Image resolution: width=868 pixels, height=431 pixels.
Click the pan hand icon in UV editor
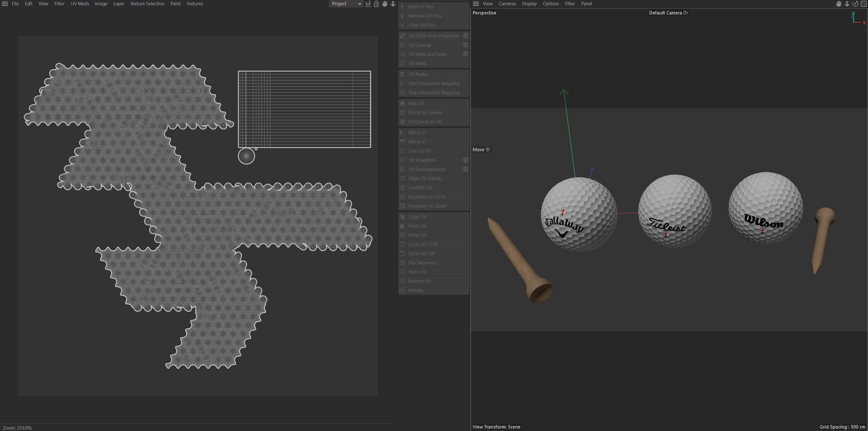(x=385, y=4)
